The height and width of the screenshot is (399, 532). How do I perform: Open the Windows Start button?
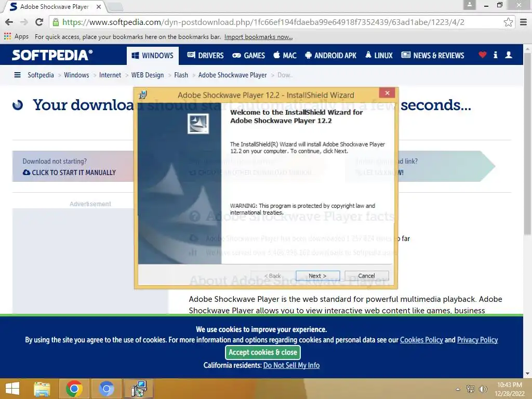12,389
